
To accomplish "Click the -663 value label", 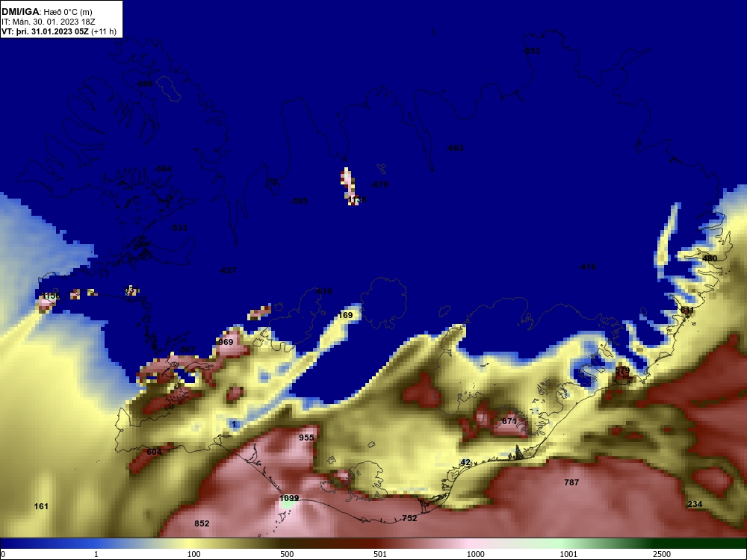I will pos(455,148).
